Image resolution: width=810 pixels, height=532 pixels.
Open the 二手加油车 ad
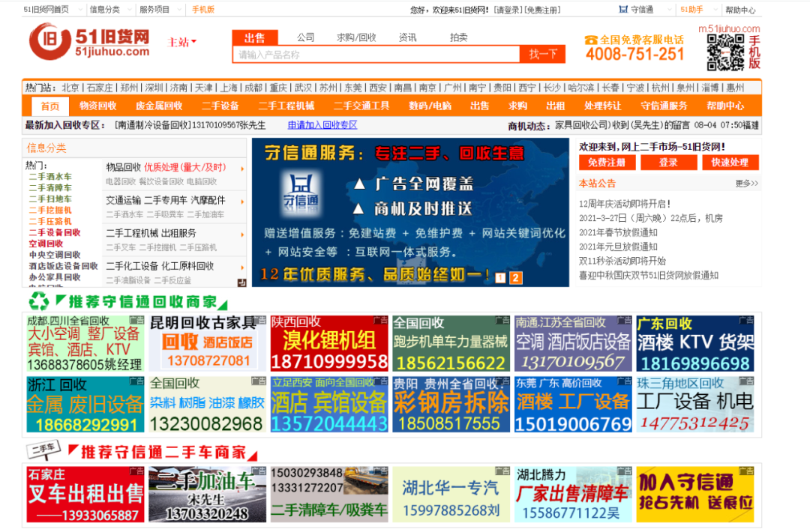point(208,495)
